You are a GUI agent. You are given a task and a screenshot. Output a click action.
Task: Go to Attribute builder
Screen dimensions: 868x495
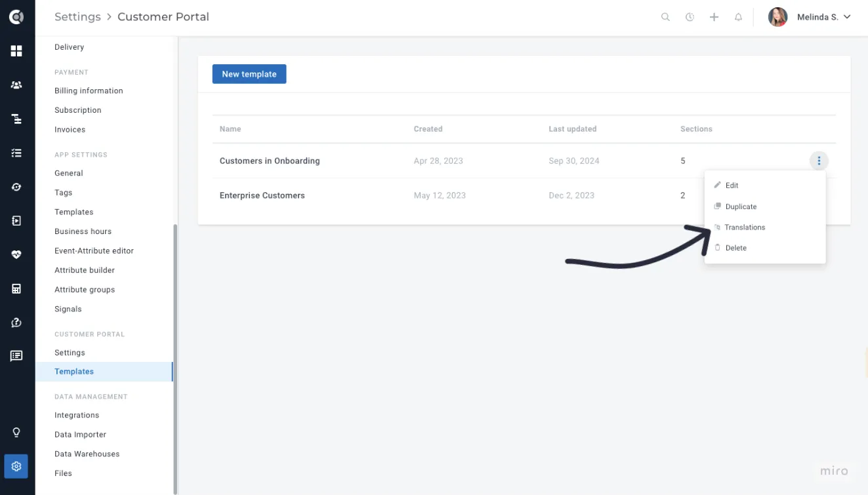click(x=85, y=270)
